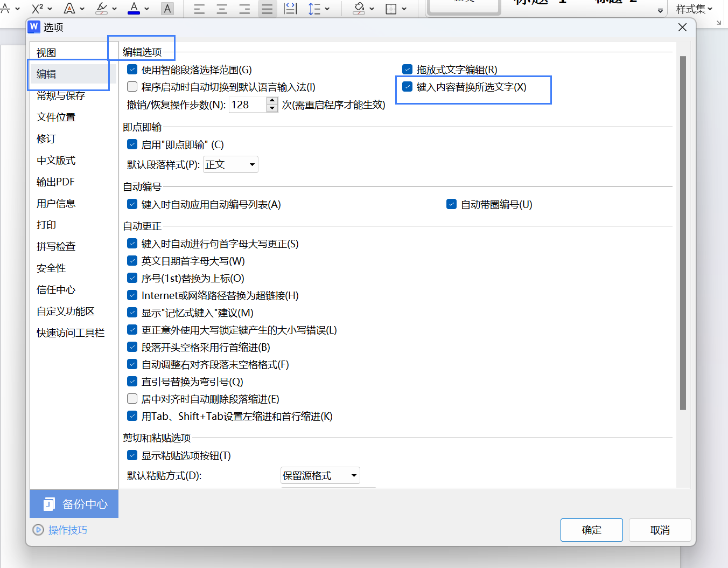Open 常规与保存 settings category
This screenshot has height=568, width=728.
(61, 95)
